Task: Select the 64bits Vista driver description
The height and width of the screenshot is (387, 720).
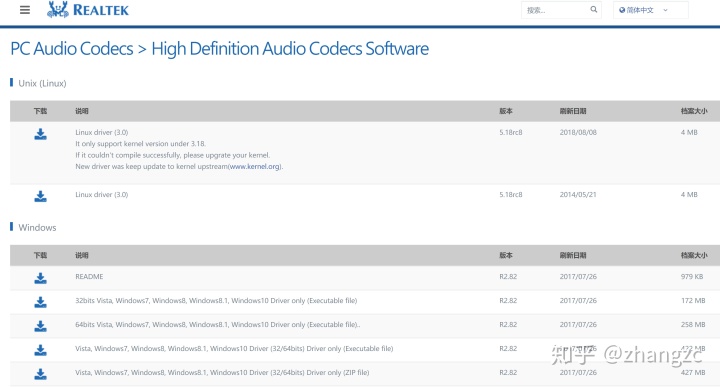Action: [218, 325]
